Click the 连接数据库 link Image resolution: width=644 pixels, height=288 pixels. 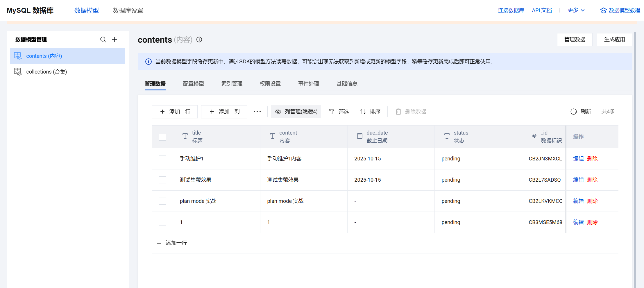coord(511,10)
